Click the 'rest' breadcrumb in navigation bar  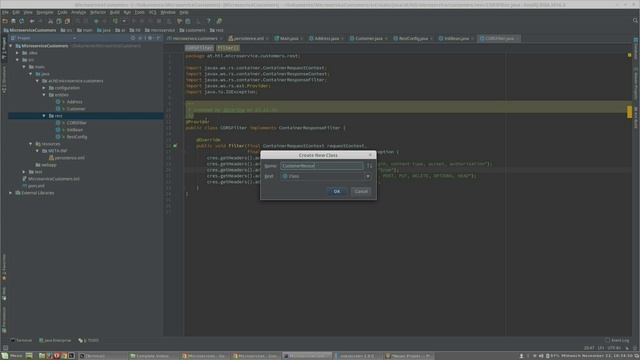(x=217, y=30)
